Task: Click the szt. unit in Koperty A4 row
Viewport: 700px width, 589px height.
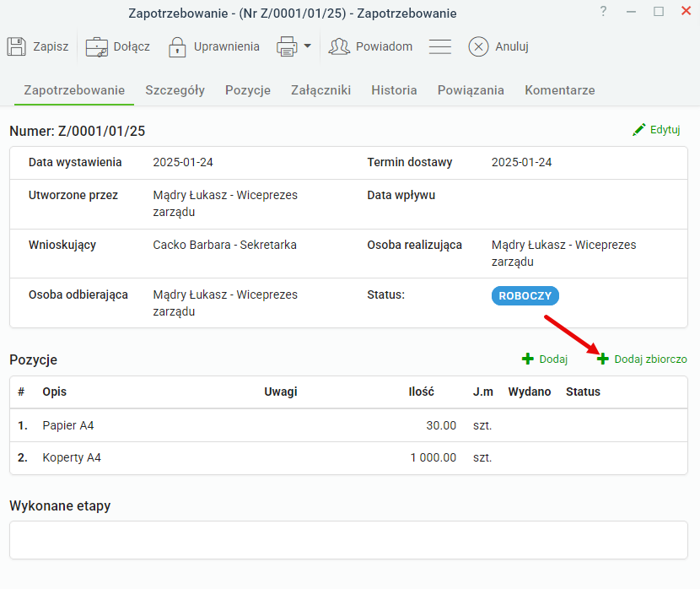Action: pyautogui.click(x=482, y=457)
